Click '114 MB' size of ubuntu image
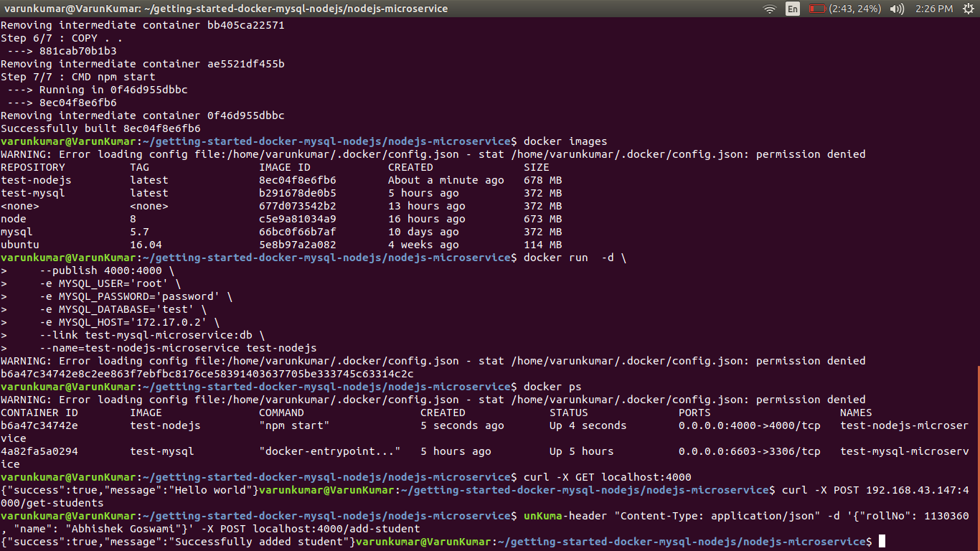 (x=543, y=245)
